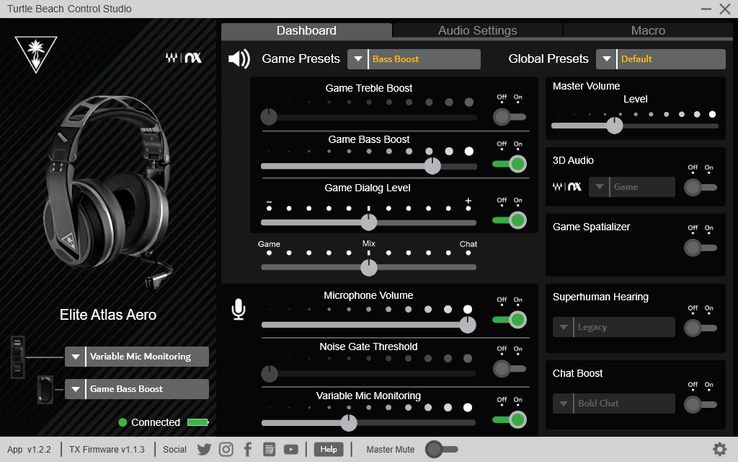Click the Social label in footer
The width and height of the screenshot is (738, 462).
pos(175,450)
